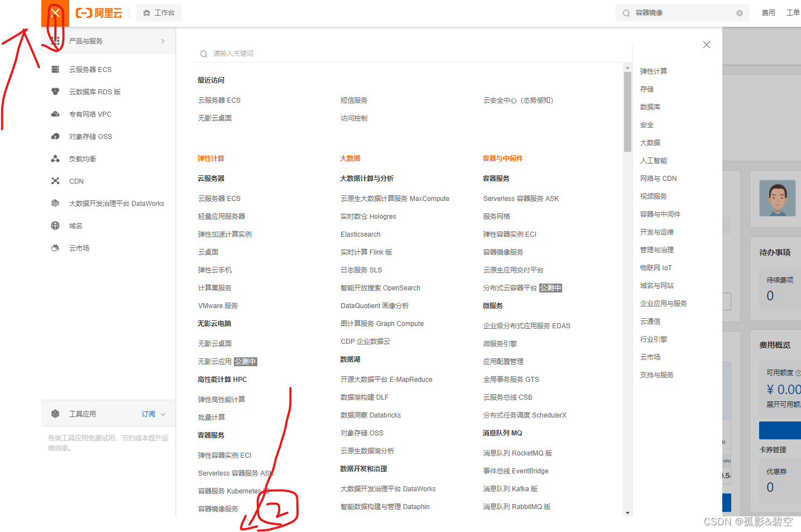Click the 工具应用 hexagon icon
801x532 pixels.
pos(55,414)
